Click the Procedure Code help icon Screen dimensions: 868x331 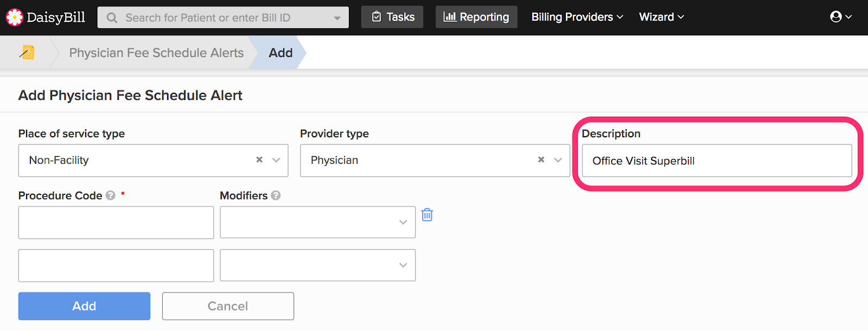[111, 196]
